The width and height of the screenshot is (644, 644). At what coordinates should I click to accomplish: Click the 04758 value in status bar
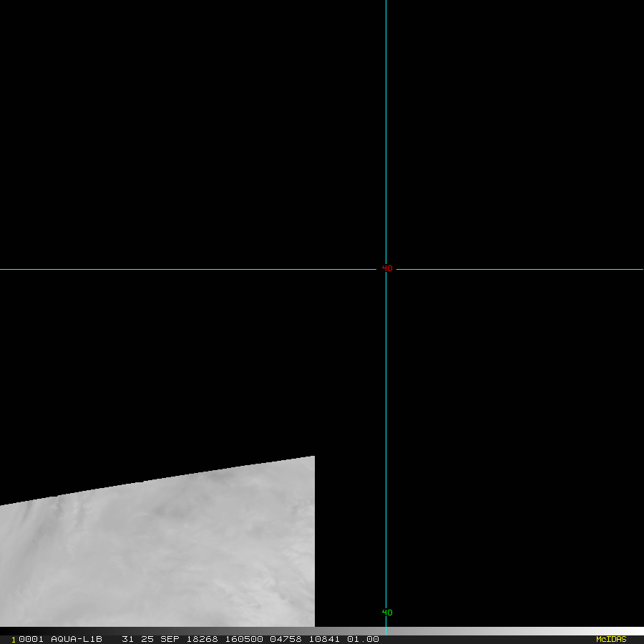285,640
